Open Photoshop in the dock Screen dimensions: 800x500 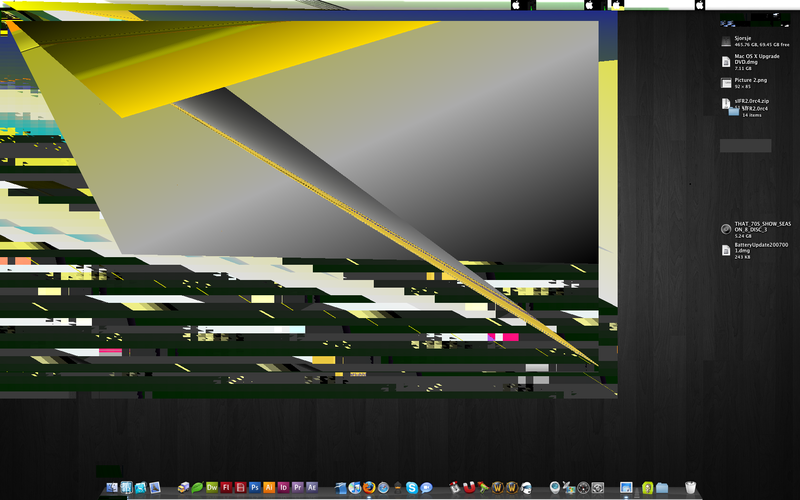(255, 487)
